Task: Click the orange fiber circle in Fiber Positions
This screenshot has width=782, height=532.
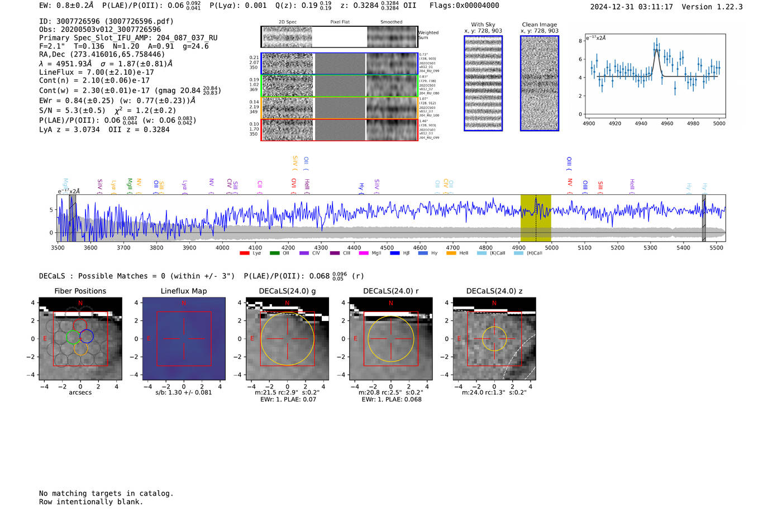Action: tap(80, 348)
